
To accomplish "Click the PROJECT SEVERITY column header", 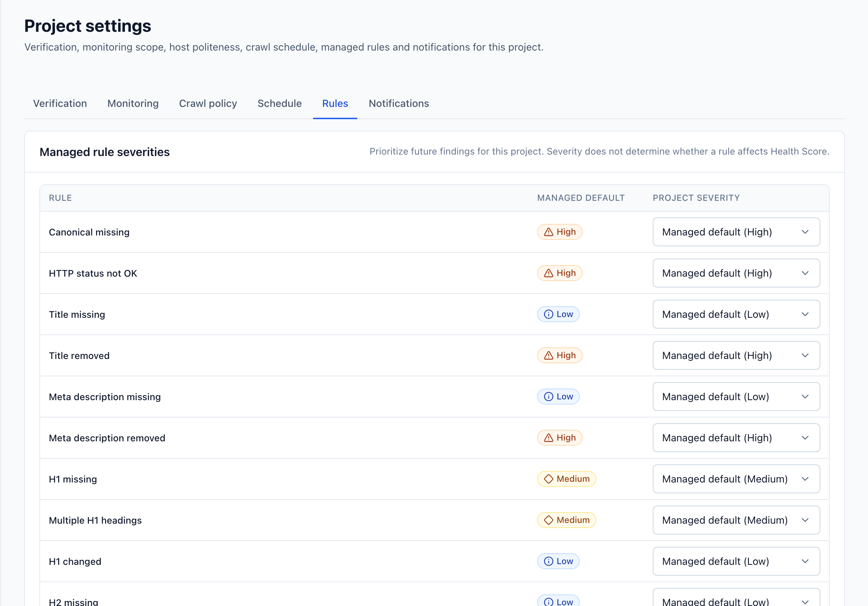I will (x=696, y=198).
